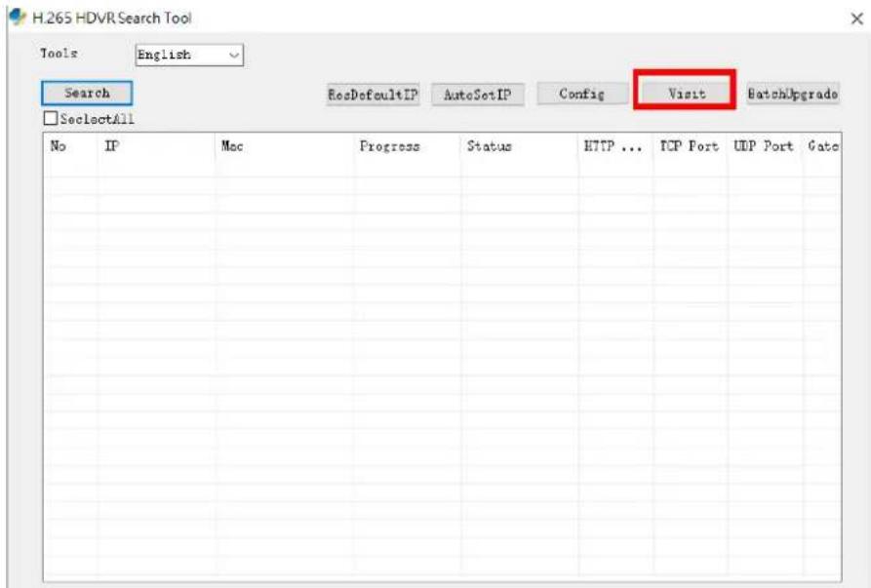Click the ResDefaultIP button
The width and height of the screenshot is (871, 588).
[x=373, y=95]
